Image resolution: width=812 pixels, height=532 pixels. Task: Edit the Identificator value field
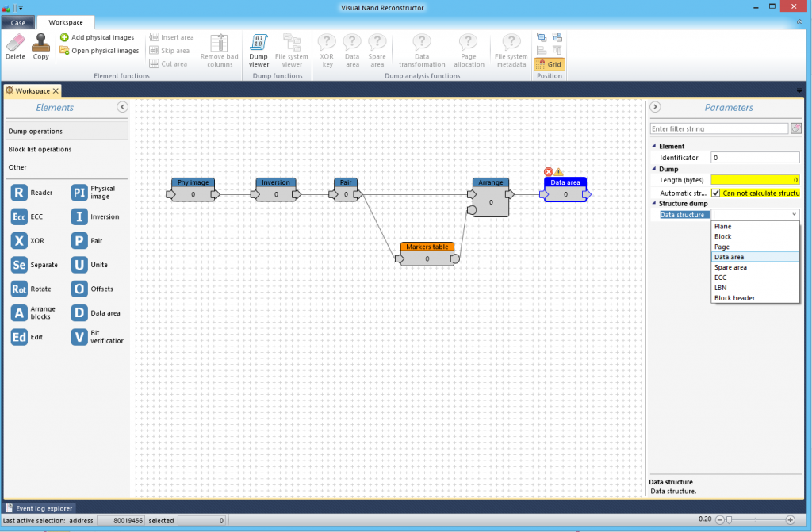click(755, 158)
